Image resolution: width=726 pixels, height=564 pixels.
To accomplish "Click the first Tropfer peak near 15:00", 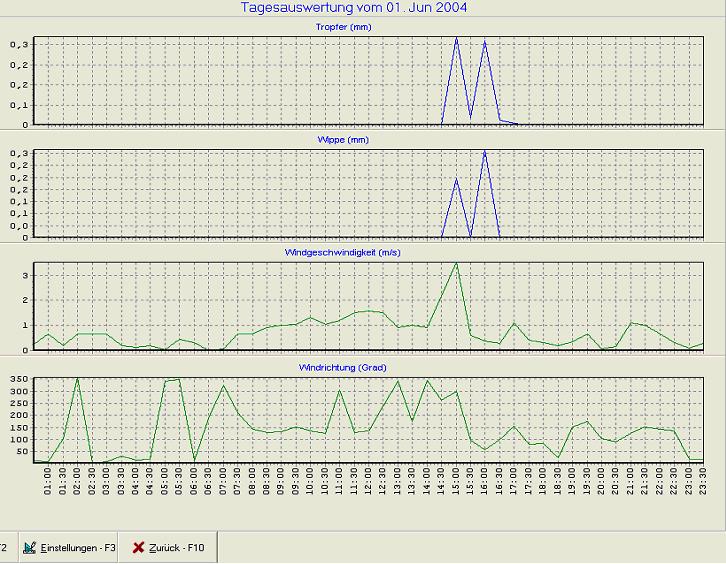I will coord(456,39).
